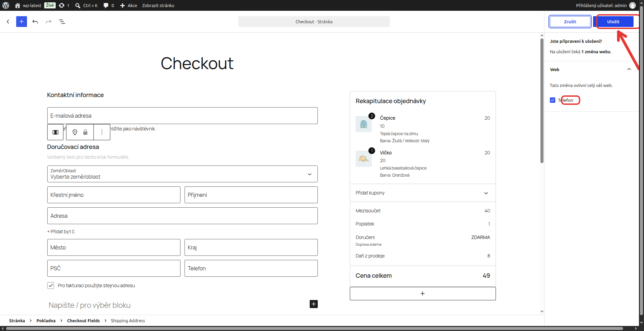Open comments indicator in admin bar

pyautogui.click(x=109, y=5)
